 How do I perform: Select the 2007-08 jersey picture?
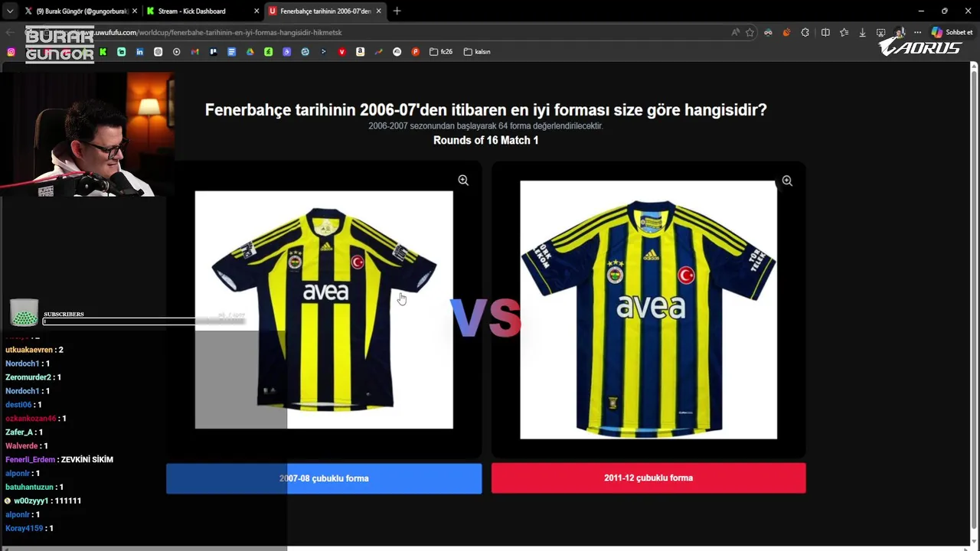(324, 310)
